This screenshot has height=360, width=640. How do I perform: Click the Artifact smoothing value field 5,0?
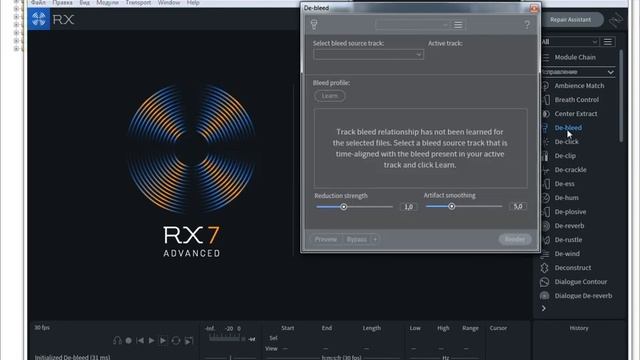point(518,207)
